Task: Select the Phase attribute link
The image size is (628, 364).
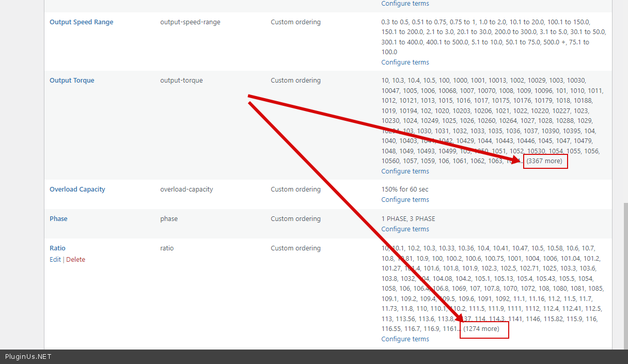Action: [x=58, y=219]
